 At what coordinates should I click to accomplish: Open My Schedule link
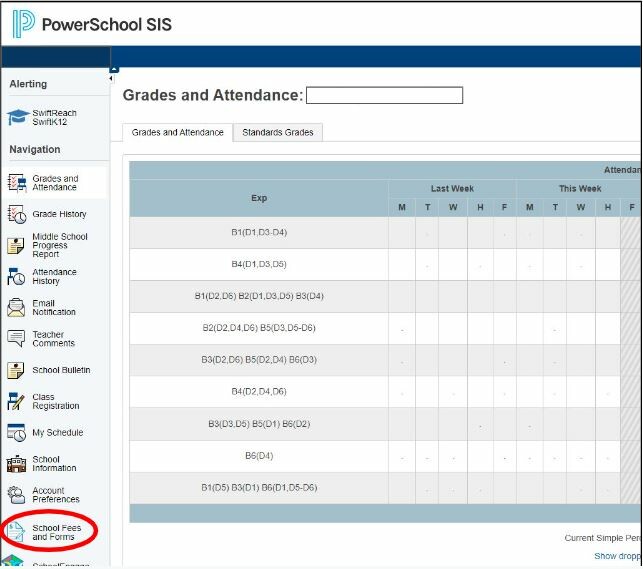pyautogui.click(x=58, y=432)
